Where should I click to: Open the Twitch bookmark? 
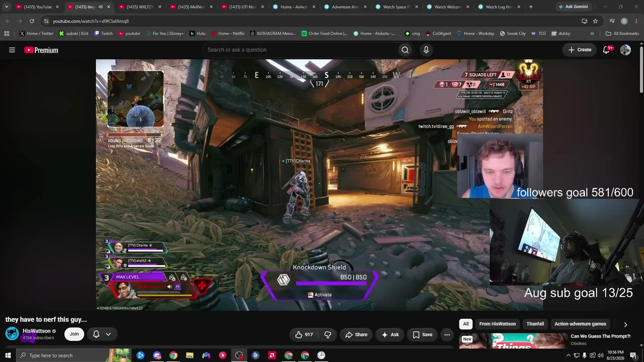click(103, 34)
